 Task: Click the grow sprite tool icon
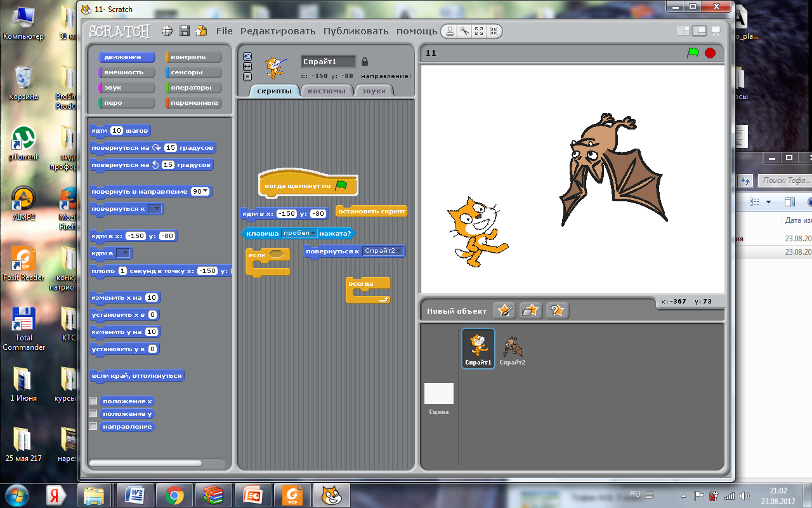pos(479,31)
